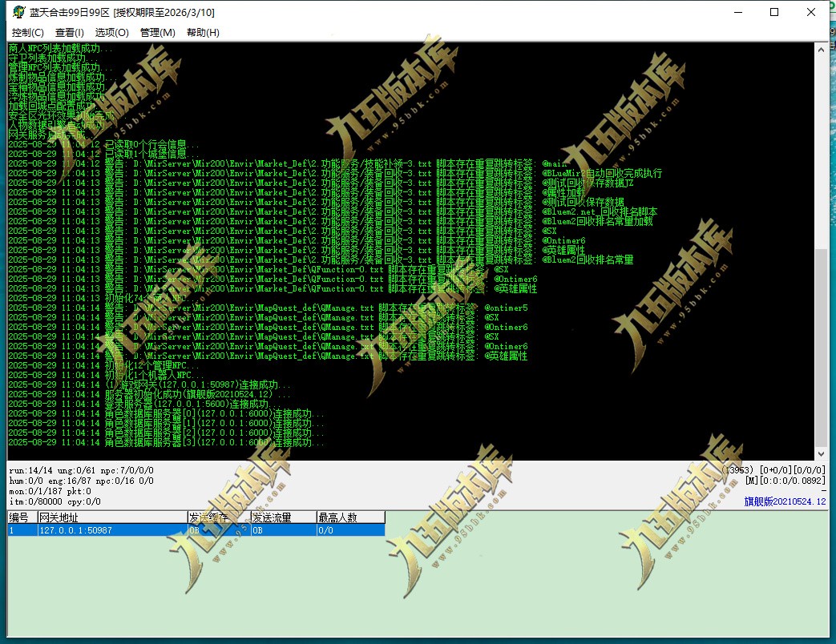
Task: Click the application icon in title bar
Action: point(19,12)
